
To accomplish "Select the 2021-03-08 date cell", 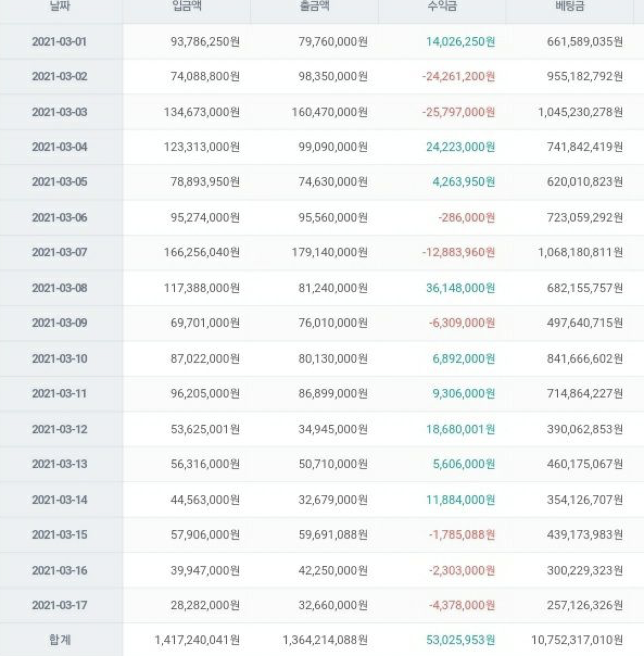I will [x=59, y=288].
